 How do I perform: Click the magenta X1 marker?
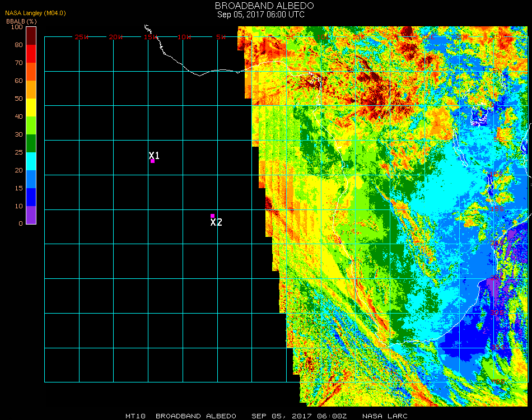(152, 161)
